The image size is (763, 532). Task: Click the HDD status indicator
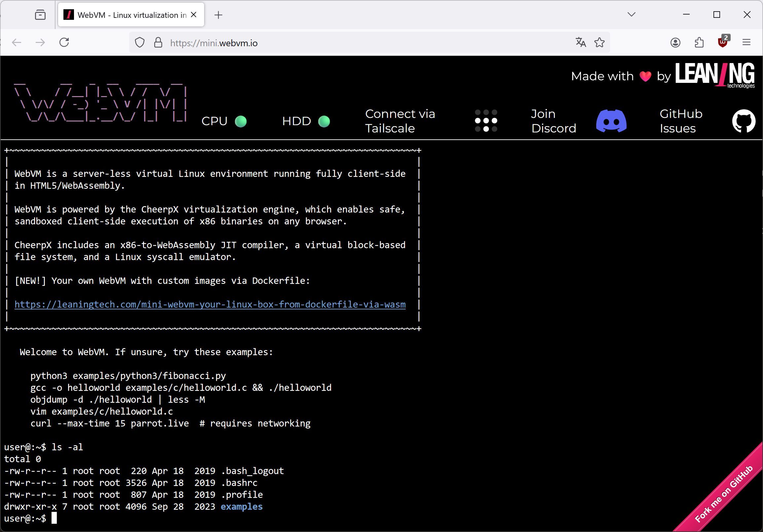click(306, 121)
